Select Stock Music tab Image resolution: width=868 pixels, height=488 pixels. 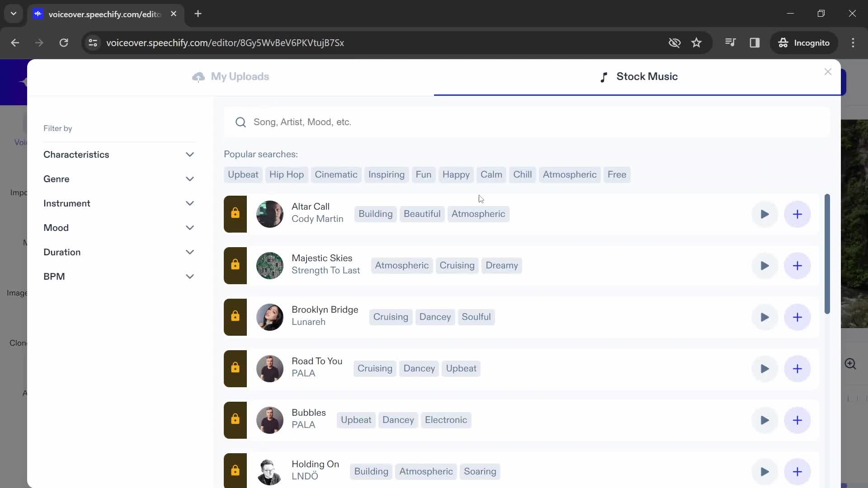[639, 76]
